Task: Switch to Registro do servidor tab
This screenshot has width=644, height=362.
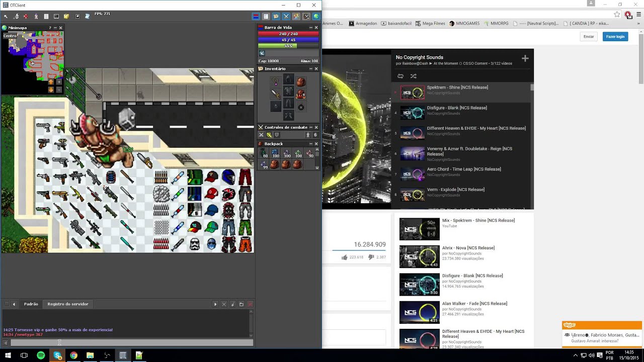Action: pyautogui.click(x=68, y=304)
